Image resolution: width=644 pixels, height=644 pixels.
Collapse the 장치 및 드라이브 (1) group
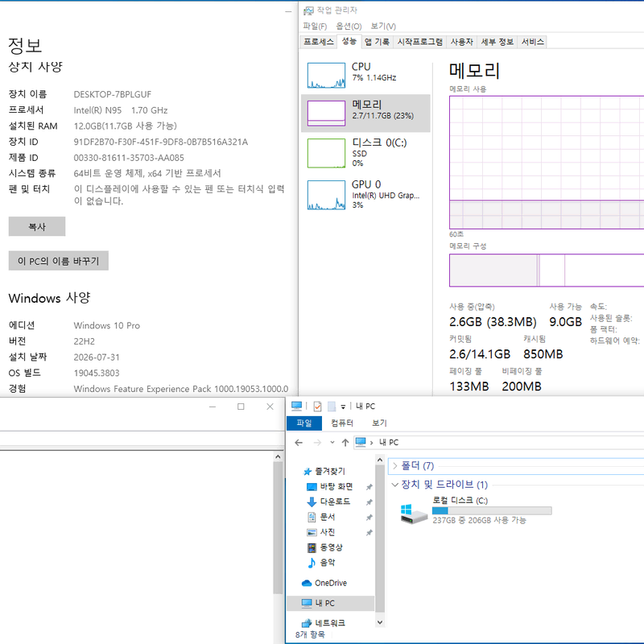(x=394, y=485)
